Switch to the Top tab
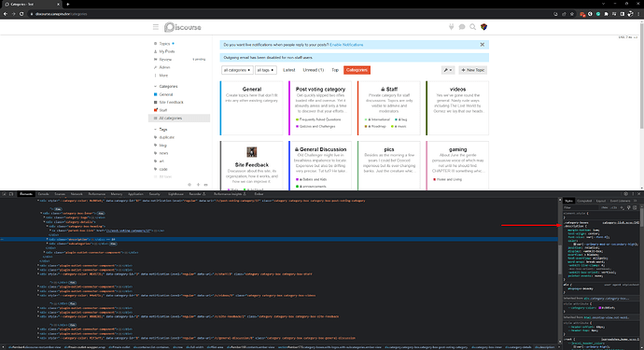This screenshot has height=350, width=644. [x=335, y=70]
